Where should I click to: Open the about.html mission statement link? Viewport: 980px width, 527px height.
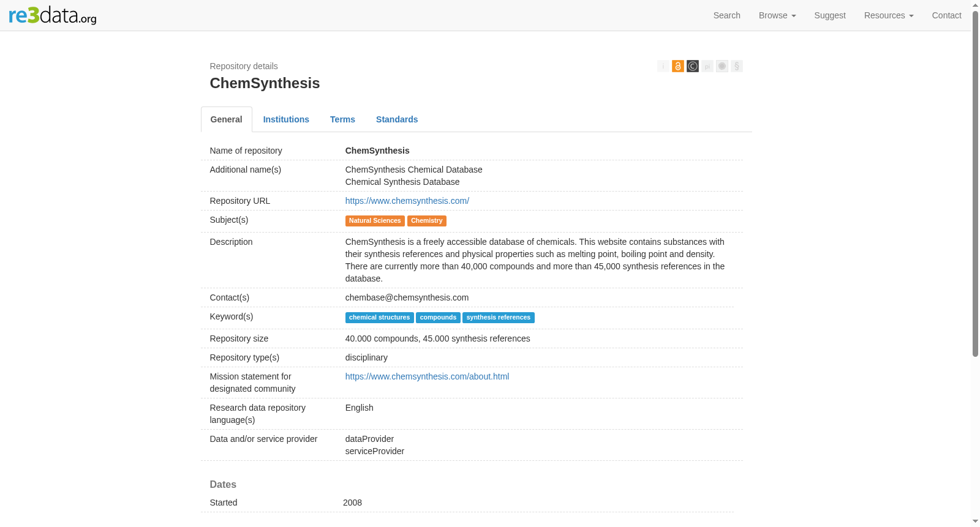pos(427,376)
